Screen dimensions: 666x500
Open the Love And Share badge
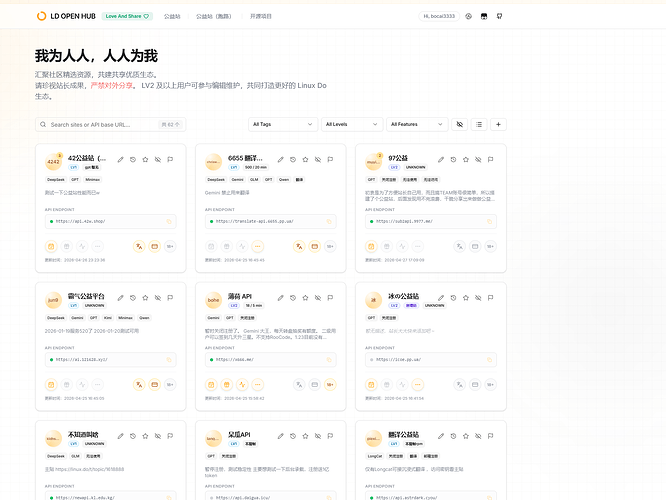point(127,16)
